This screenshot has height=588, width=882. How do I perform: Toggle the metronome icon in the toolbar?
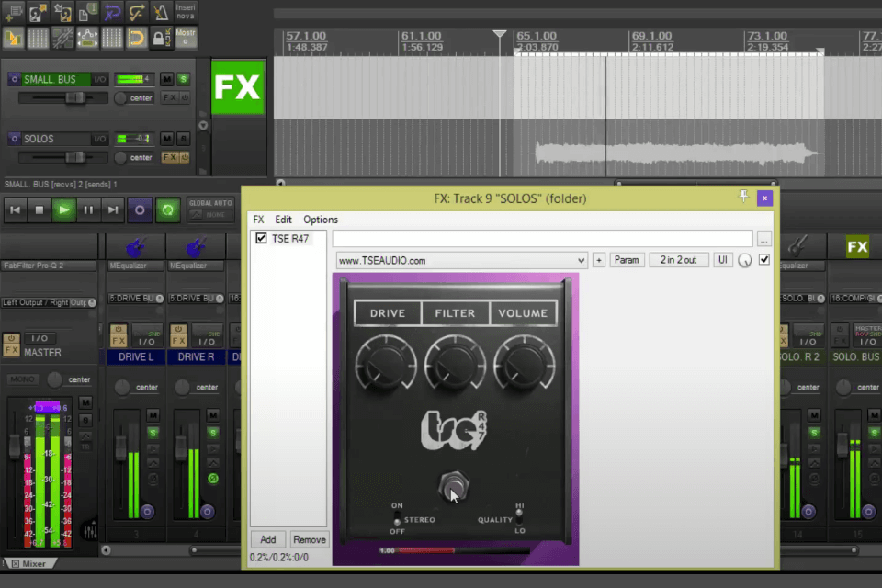coord(161,13)
